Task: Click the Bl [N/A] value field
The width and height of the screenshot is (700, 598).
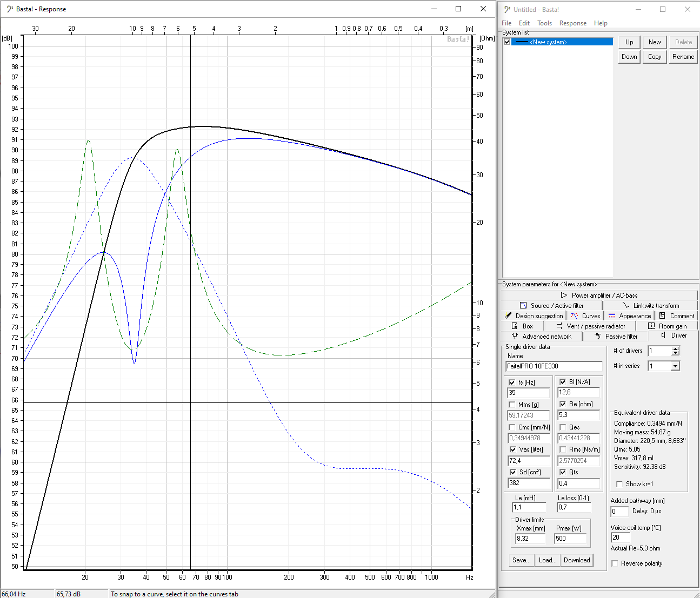Action: [579, 392]
